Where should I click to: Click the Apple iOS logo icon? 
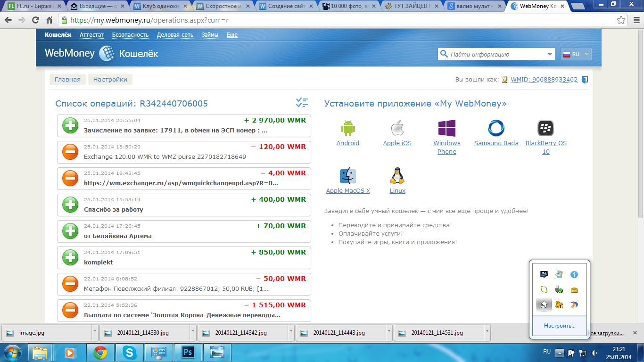(397, 128)
